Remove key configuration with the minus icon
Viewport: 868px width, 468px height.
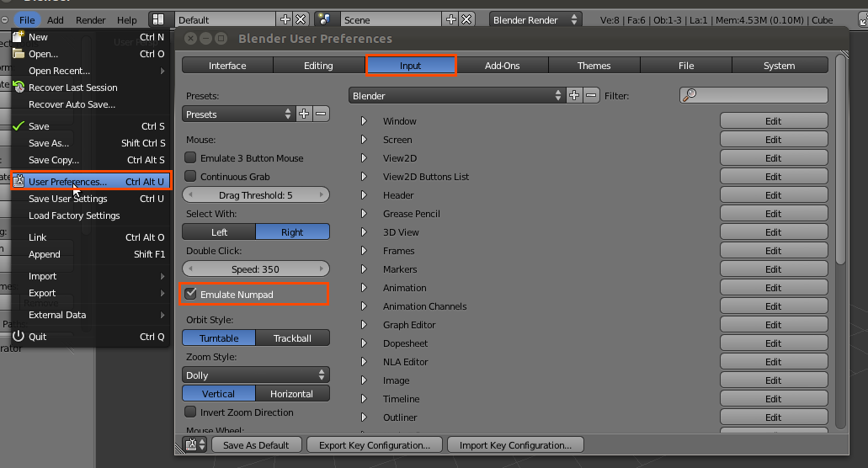[x=591, y=96]
